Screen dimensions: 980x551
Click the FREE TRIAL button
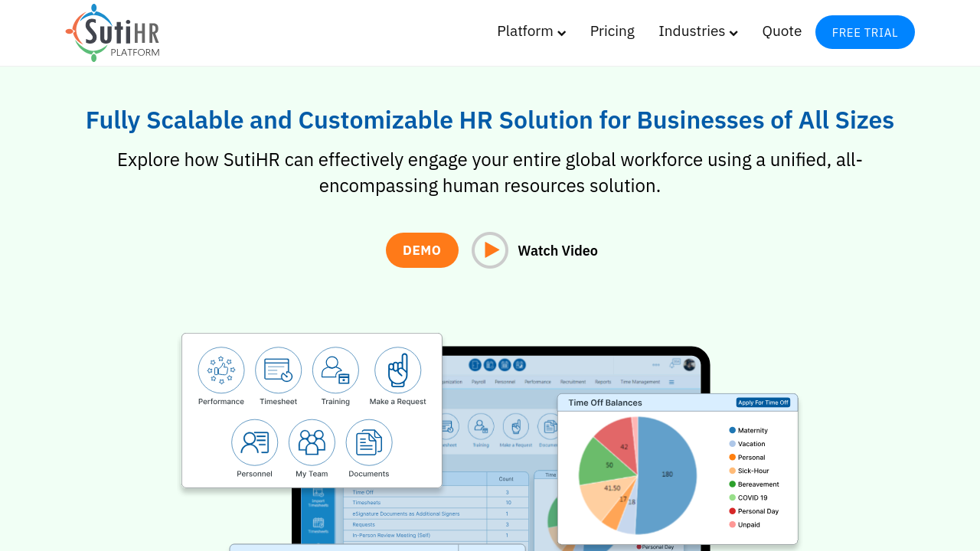click(865, 32)
